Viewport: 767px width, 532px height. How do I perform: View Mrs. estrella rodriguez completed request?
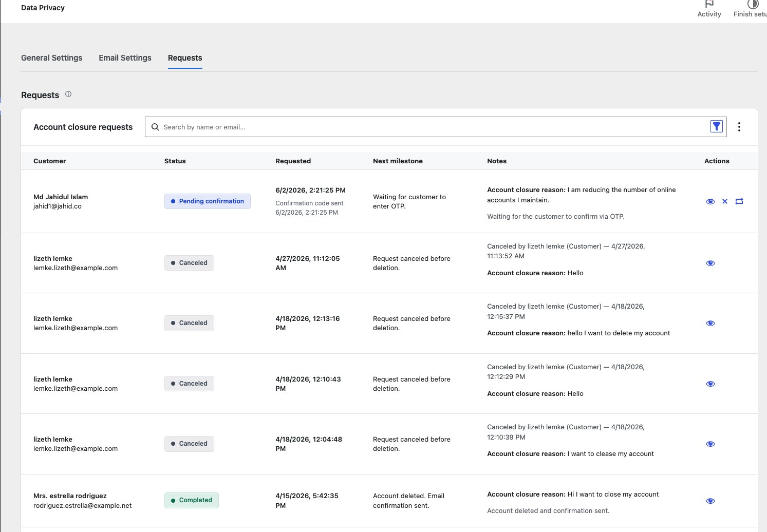710,501
